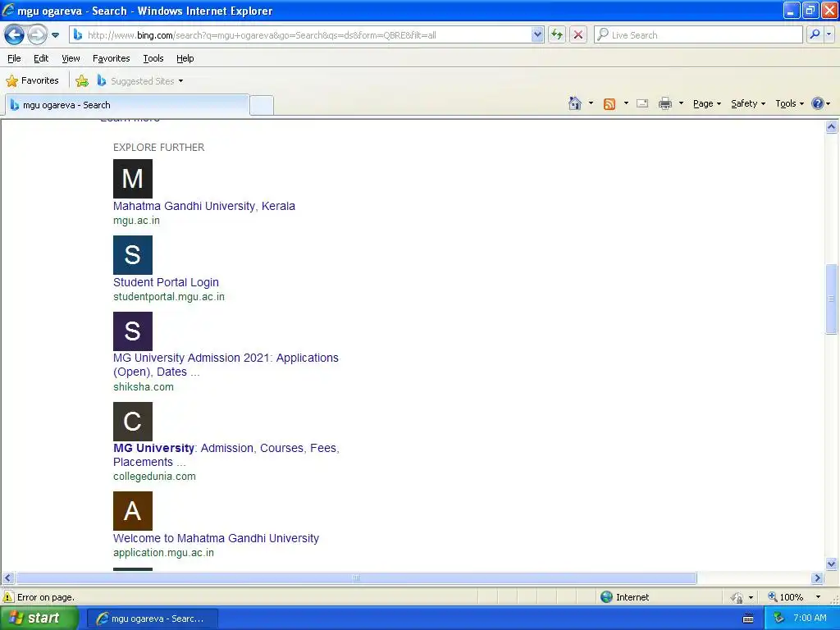Open the recent pages dropdown arrow
Image resolution: width=840 pixels, height=630 pixels.
tap(55, 35)
